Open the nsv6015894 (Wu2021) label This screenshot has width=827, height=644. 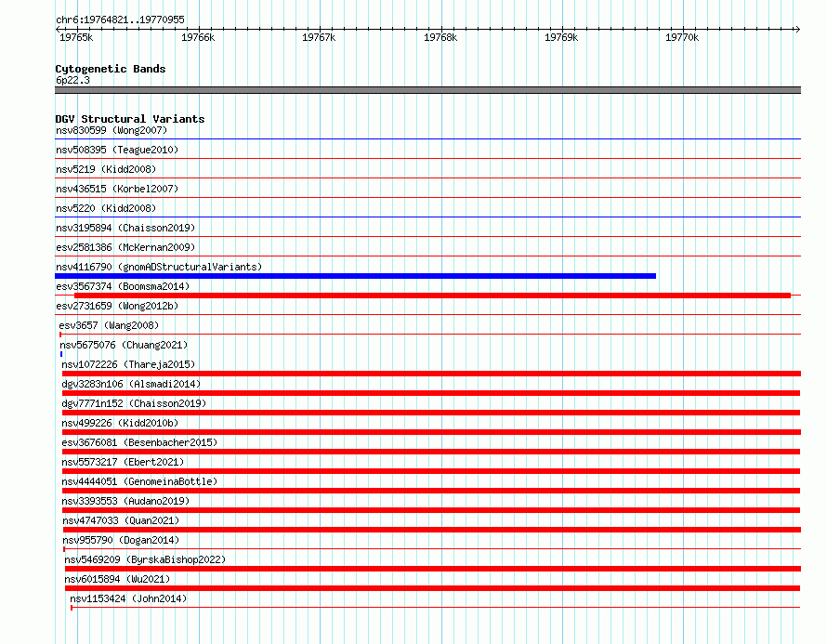pos(117,579)
